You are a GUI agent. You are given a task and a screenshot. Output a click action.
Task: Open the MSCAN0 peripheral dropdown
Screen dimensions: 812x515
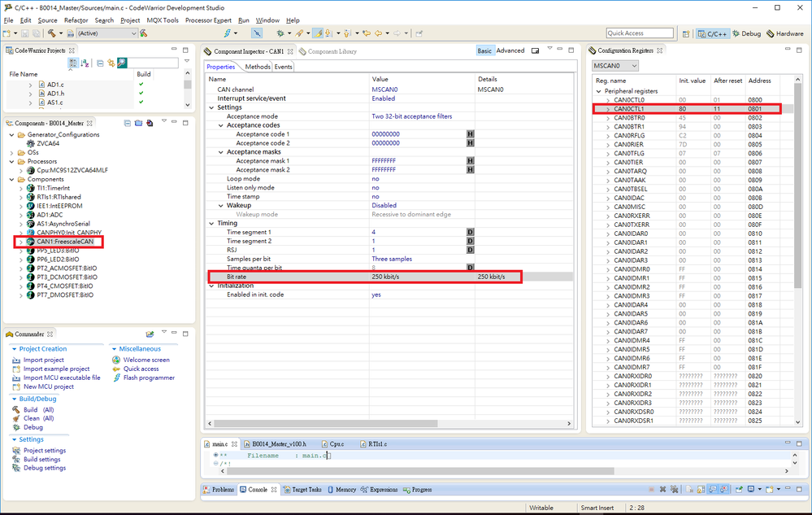pos(615,66)
